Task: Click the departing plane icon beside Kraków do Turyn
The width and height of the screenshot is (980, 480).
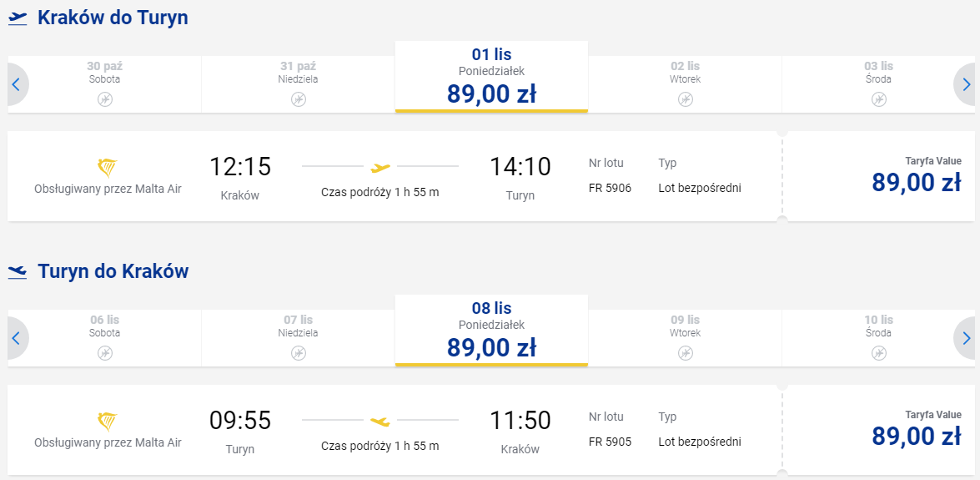Action: click(x=18, y=18)
